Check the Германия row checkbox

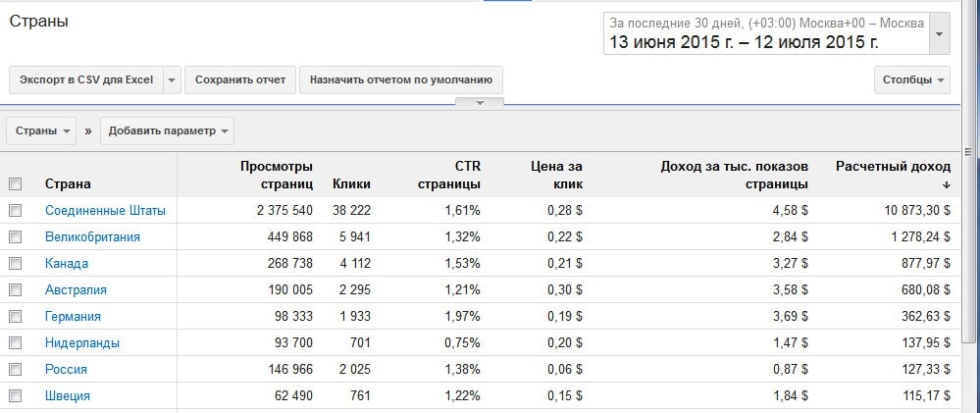click(15, 317)
